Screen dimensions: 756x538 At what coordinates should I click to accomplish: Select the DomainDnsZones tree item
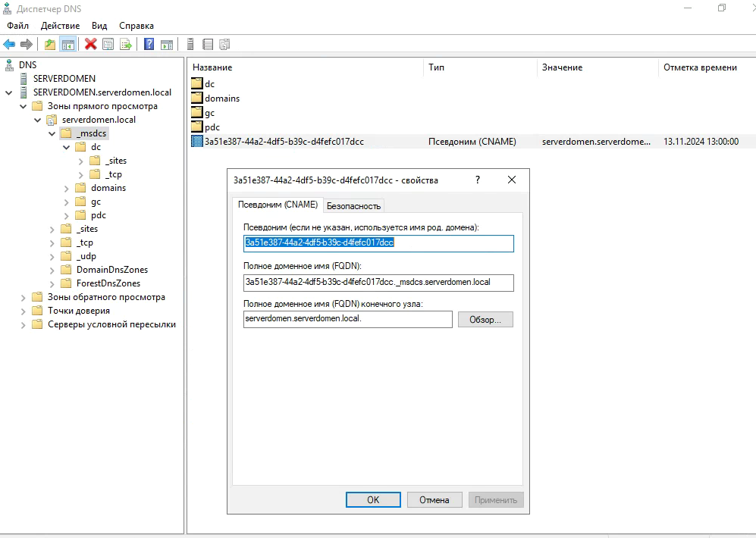coord(112,270)
